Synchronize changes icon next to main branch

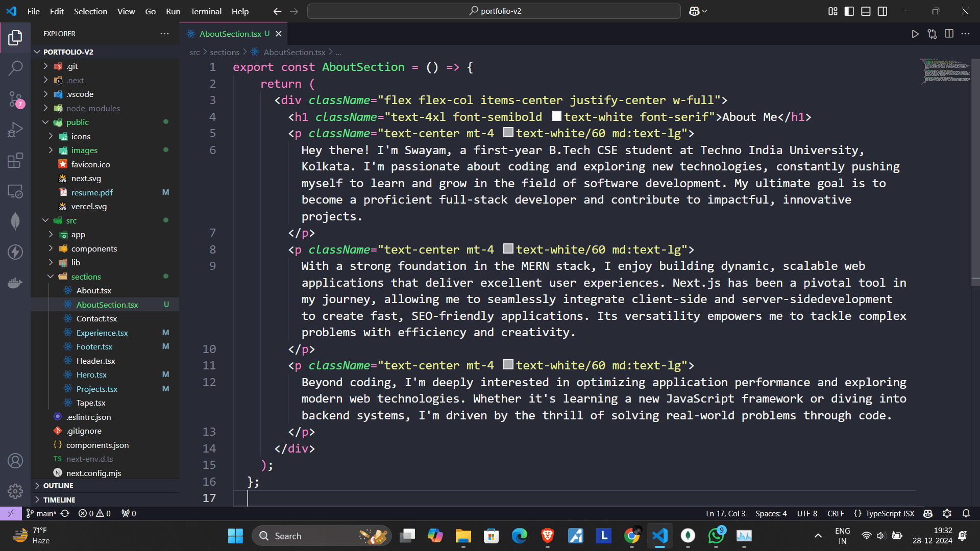pos(65,513)
